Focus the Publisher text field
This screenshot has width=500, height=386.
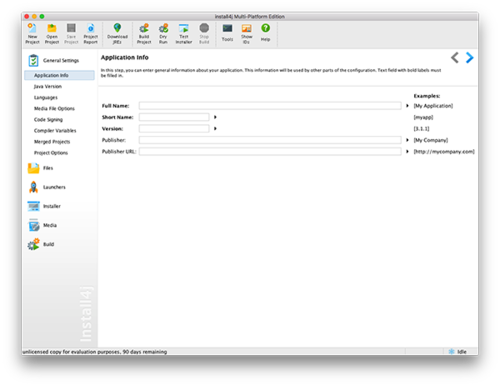[x=270, y=140]
